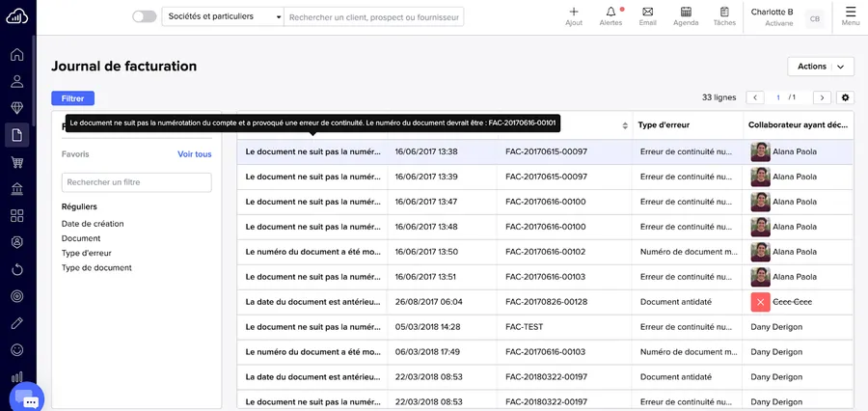
Task: Open the diamond icon in the sidebar
Action: pyautogui.click(x=17, y=108)
